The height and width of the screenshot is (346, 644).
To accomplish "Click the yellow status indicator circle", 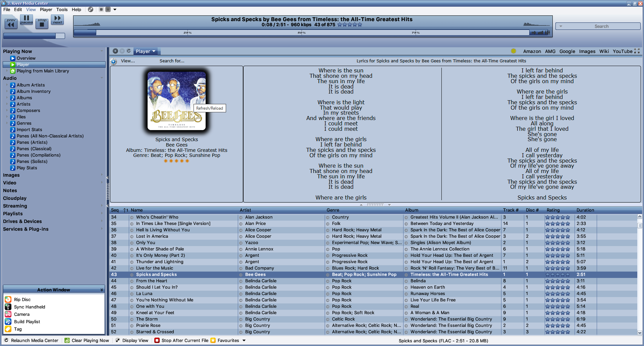I will (x=514, y=51).
